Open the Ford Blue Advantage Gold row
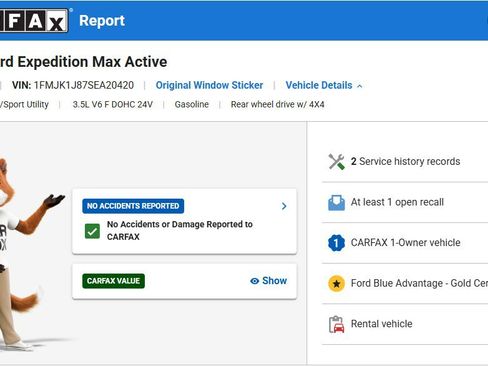Screen dimensions: 488x366 pyautogui.click(x=405, y=284)
